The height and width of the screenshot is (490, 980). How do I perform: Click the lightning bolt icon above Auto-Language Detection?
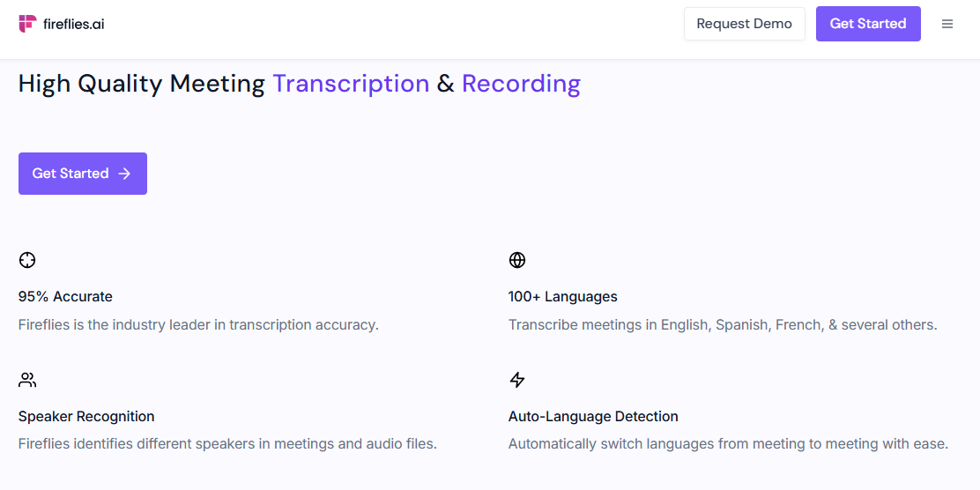click(516, 380)
